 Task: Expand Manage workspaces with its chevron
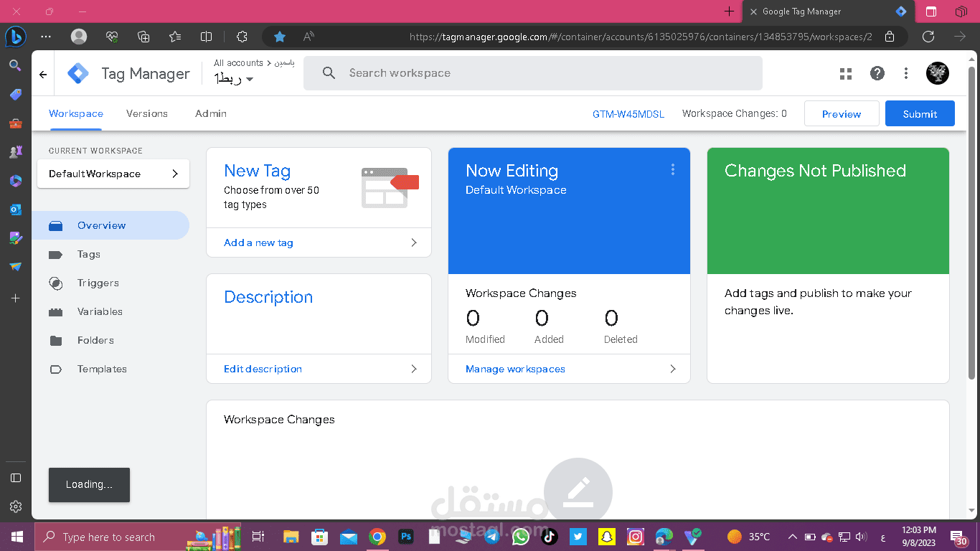(x=672, y=369)
